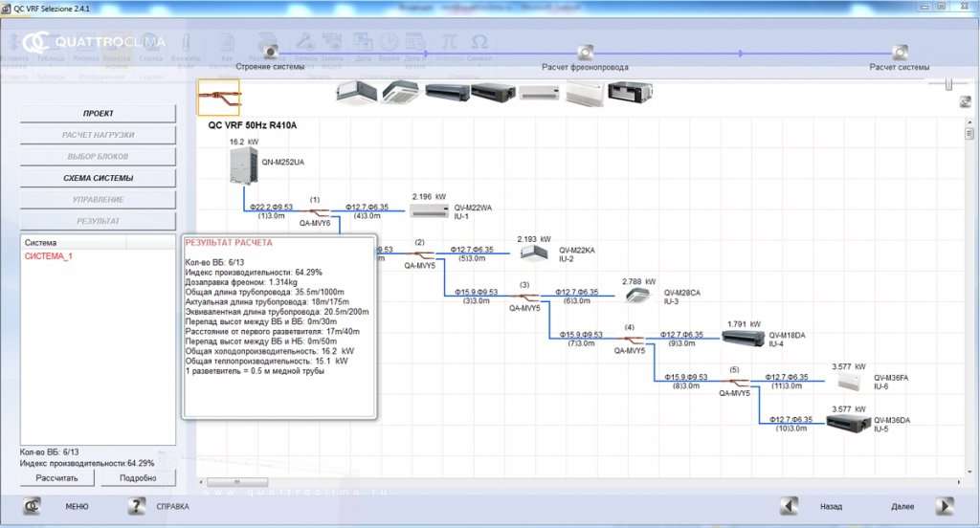
Task: Adjust the diagram zoom slider handle
Action: (x=948, y=84)
